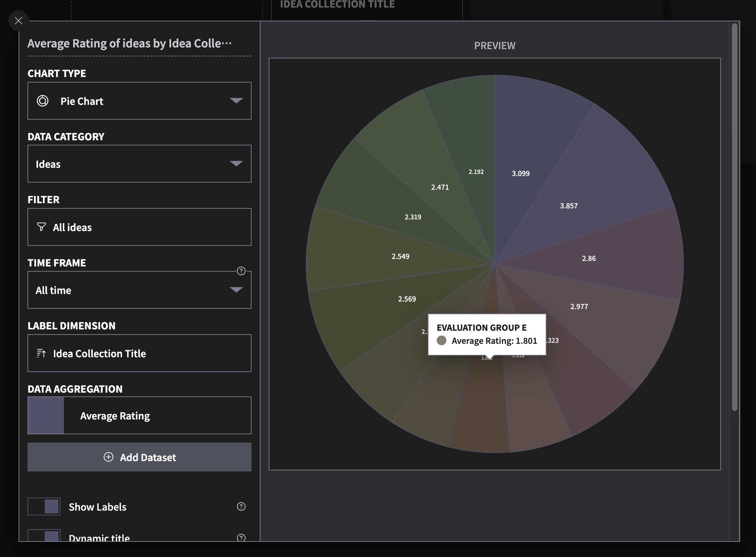This screenshot has width=756, height=557.
Task: Click the sort icon beside Idea Collection Title
Action: (41, 353)
